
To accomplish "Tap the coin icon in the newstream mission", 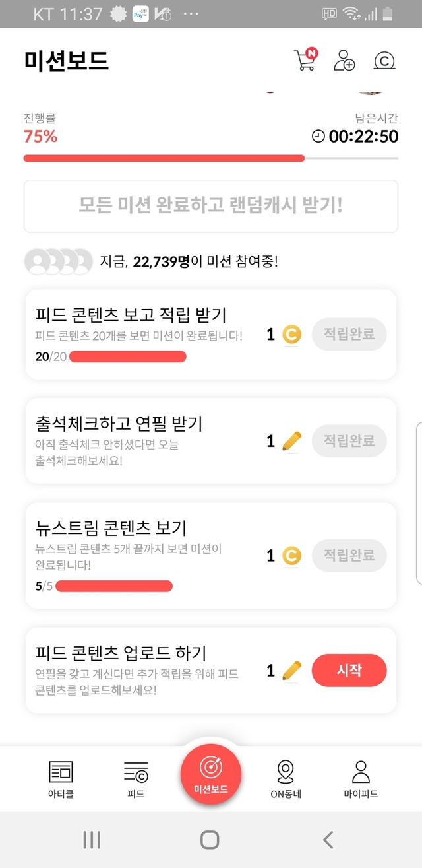I will (x=291, y=556).
